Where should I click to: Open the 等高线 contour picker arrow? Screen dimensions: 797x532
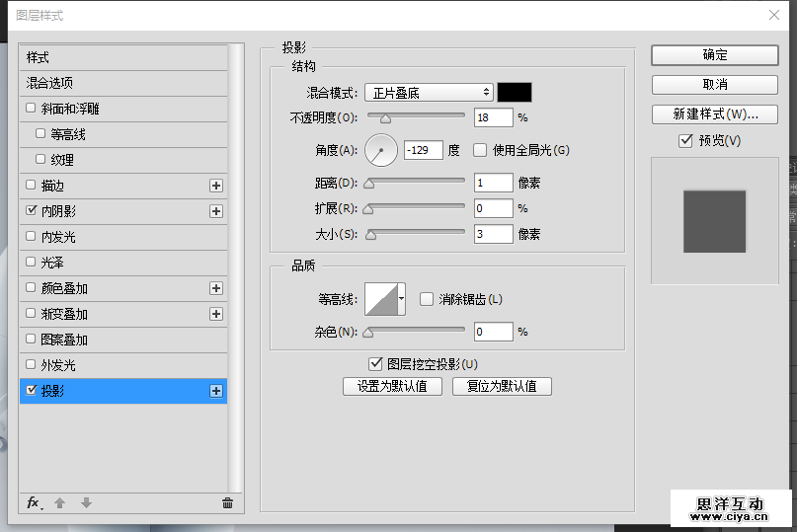point(402,298)
